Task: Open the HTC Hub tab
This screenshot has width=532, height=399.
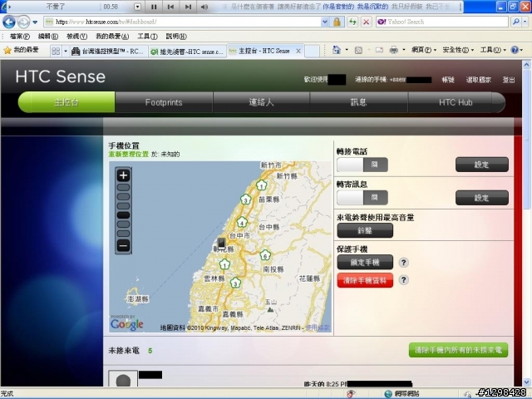Action: (x=456, y=102)
